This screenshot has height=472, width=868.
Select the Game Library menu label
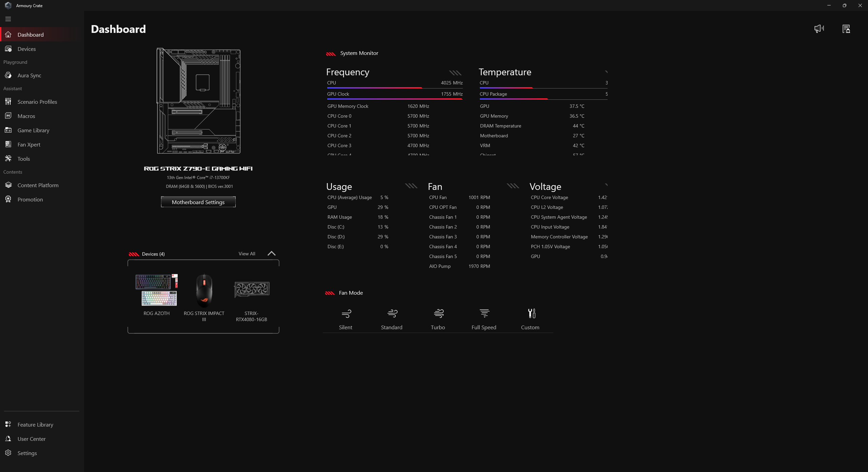point(34,130)
